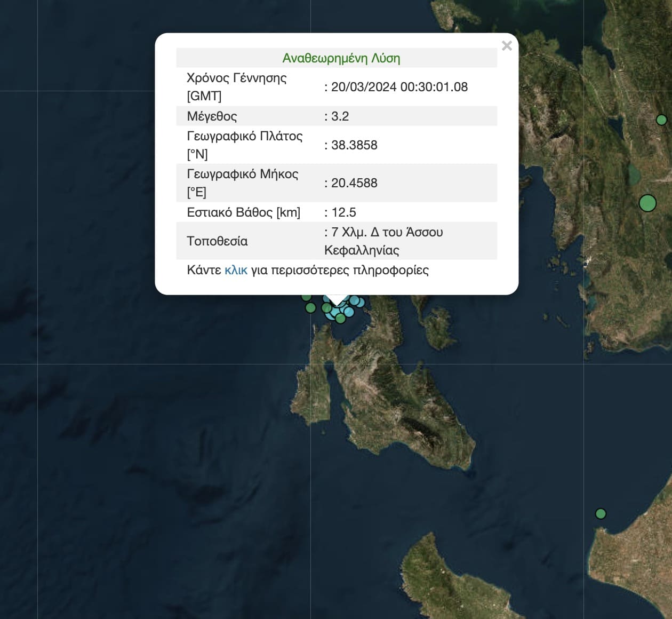Click the leftmost green marker west of the cluster
The height and width of the screenshot is (619, 672).
click(310, 308)
